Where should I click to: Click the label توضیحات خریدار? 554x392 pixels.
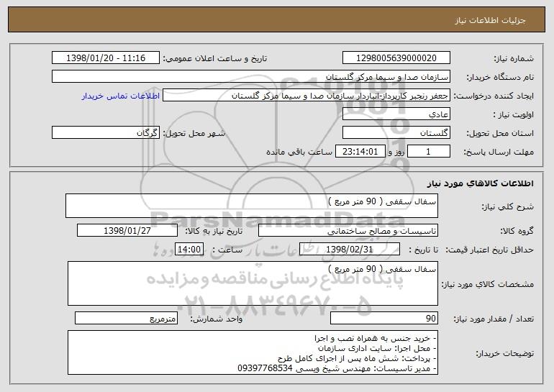click(504, 353)
